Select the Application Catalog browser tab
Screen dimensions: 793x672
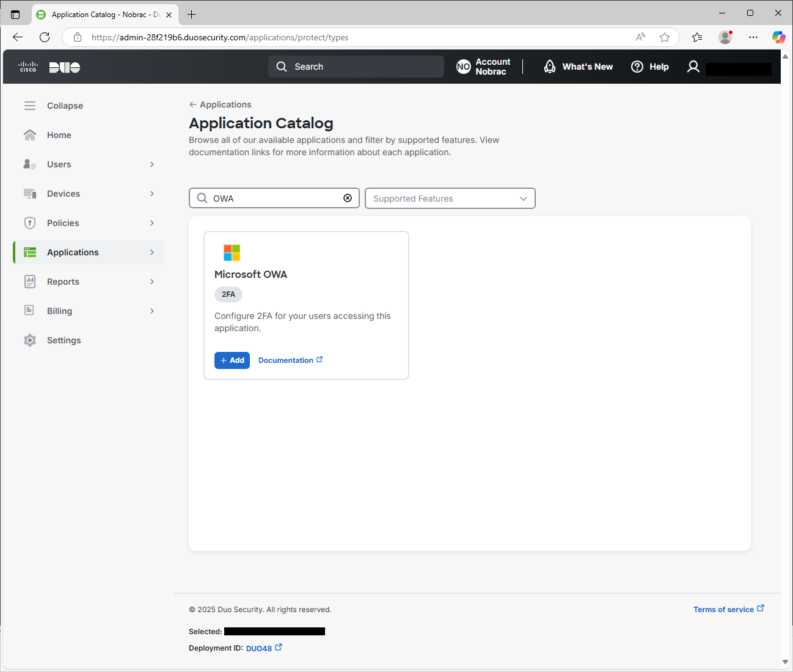coord(104,14)
